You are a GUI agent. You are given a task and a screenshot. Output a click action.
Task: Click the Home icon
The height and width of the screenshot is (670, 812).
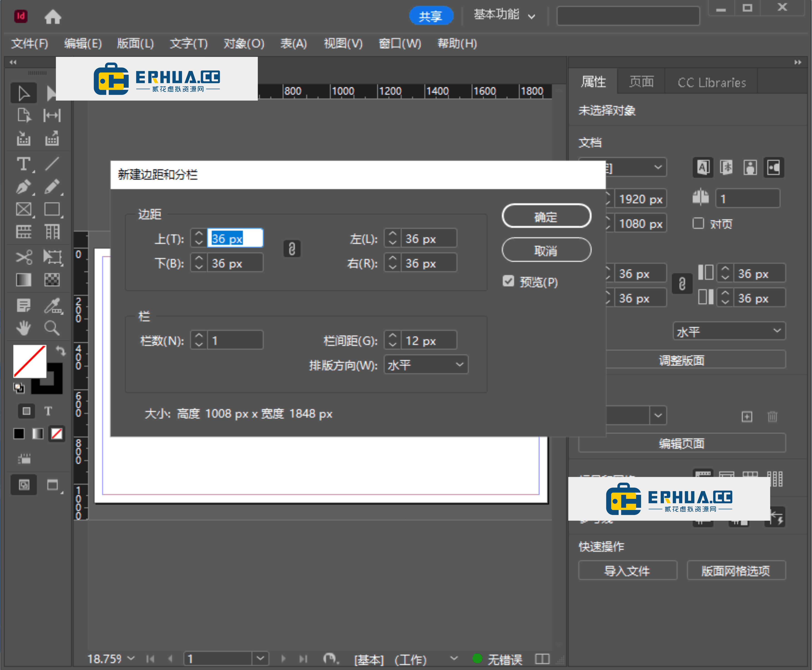[x=53, y=17]
